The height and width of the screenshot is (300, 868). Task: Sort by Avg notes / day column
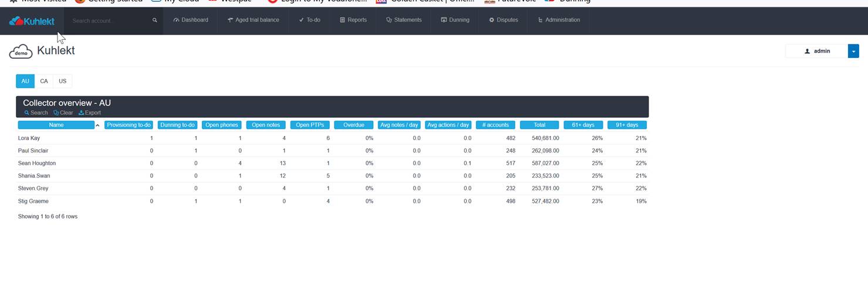399,125
